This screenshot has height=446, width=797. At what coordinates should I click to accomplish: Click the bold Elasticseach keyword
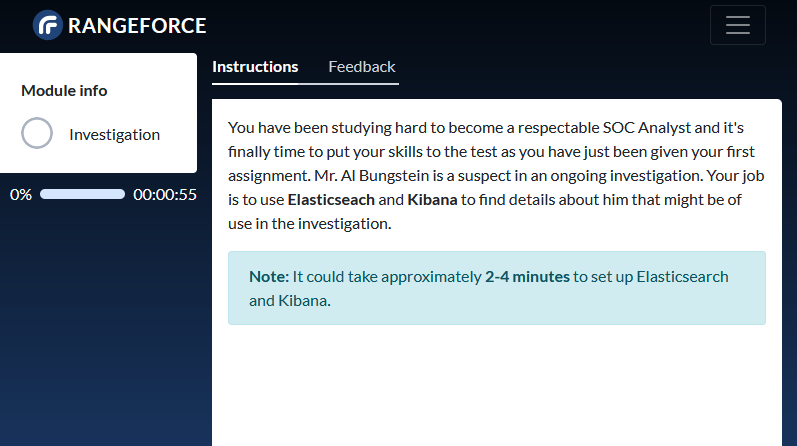coord(331,199)
